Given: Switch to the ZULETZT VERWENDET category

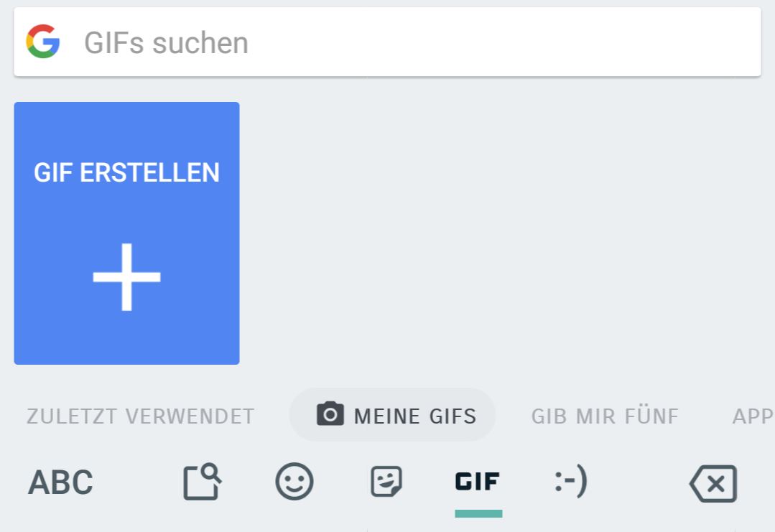Looking at the screenshot, I should pos(140,416).
